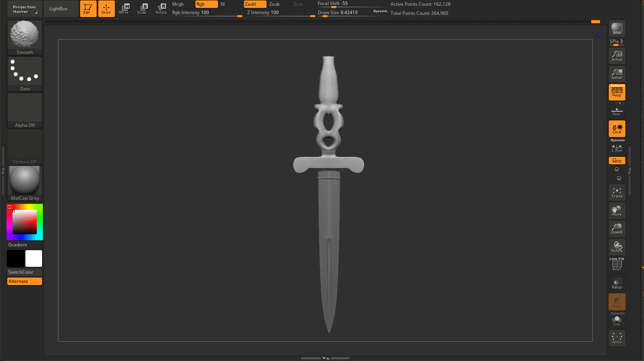644x361 pixels.
Task: Click the dagger model in canvas
Action: pyautogui.click(x=328, y=194)
